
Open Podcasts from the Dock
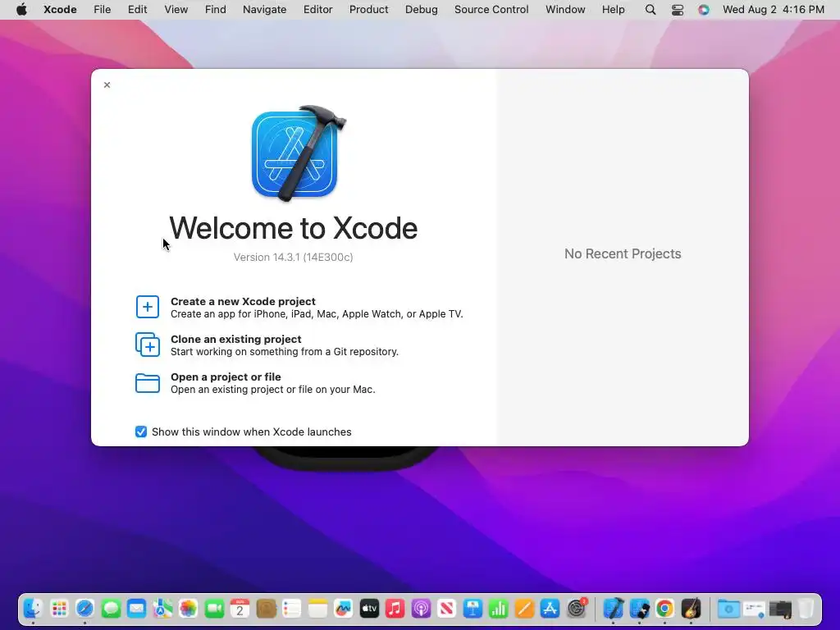421,609
